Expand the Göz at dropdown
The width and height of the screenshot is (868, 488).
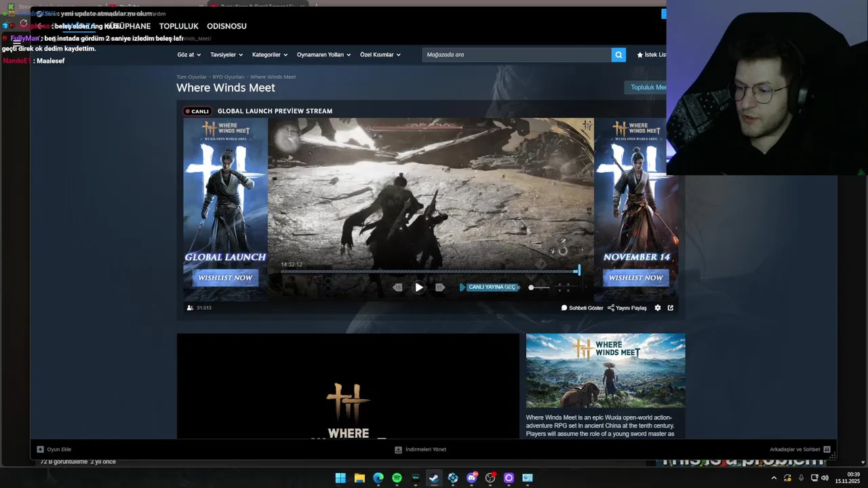[x=189, y=55]
